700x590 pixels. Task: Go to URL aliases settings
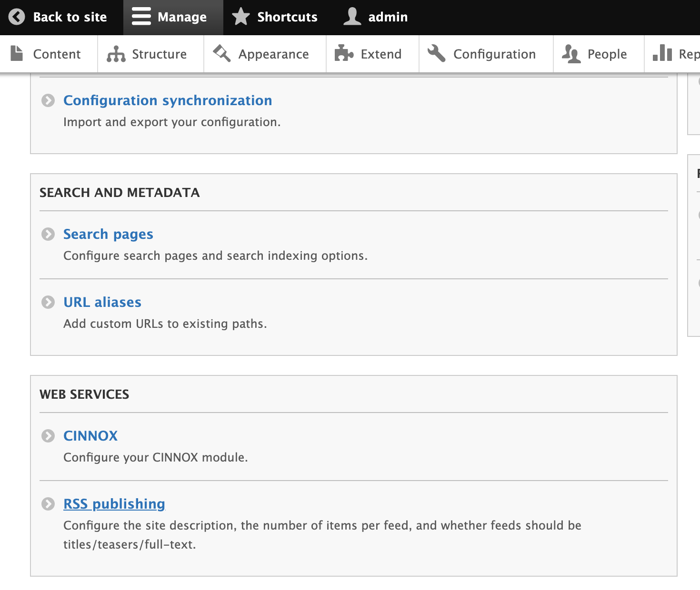point(102,302)
